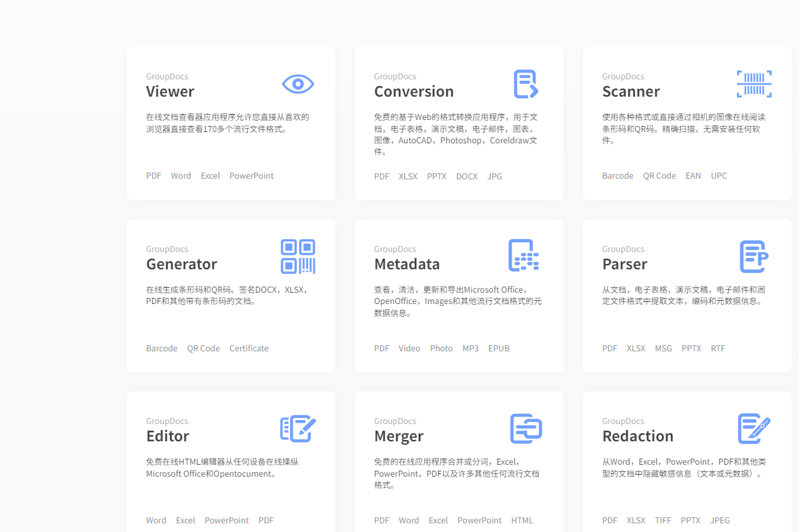Choose DOCX format under Conversion
This screenshot has width=799, height=532.
click(467, 177)
